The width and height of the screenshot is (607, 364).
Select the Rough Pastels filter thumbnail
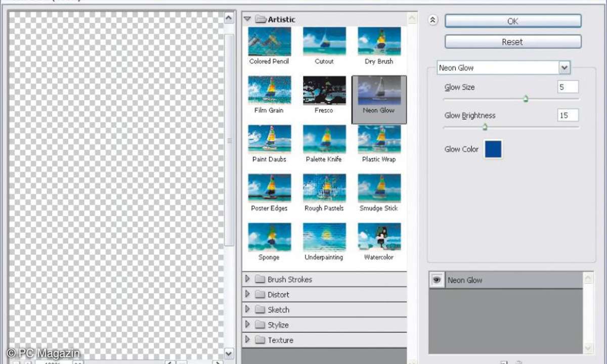click(x=324, y=189)
